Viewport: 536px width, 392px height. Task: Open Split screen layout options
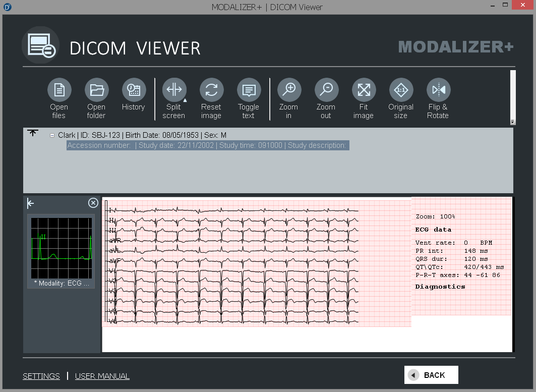(x=174, y=90)
